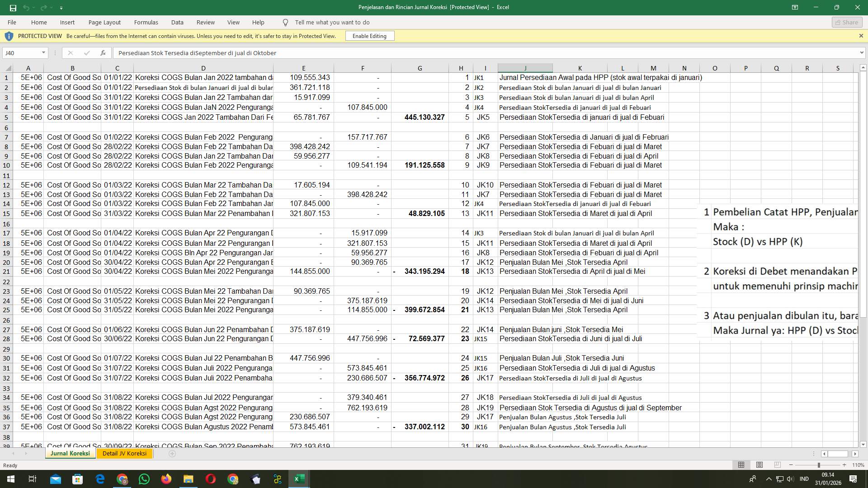Open WhatsApp from the taskbar
Screen dimensions: 868x488
(144, 479)
